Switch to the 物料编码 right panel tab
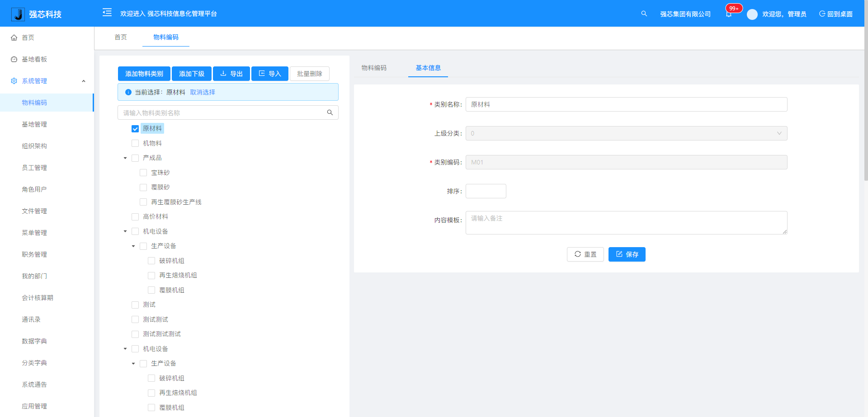 [374, 68]
